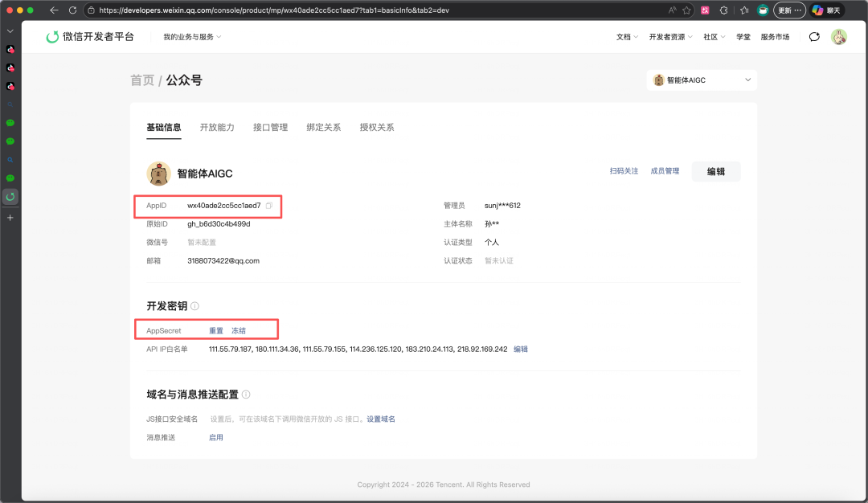Open the pink translate extension icon
Screen dimensions: 868x503
pyautogui.click(x=706, y=10)
